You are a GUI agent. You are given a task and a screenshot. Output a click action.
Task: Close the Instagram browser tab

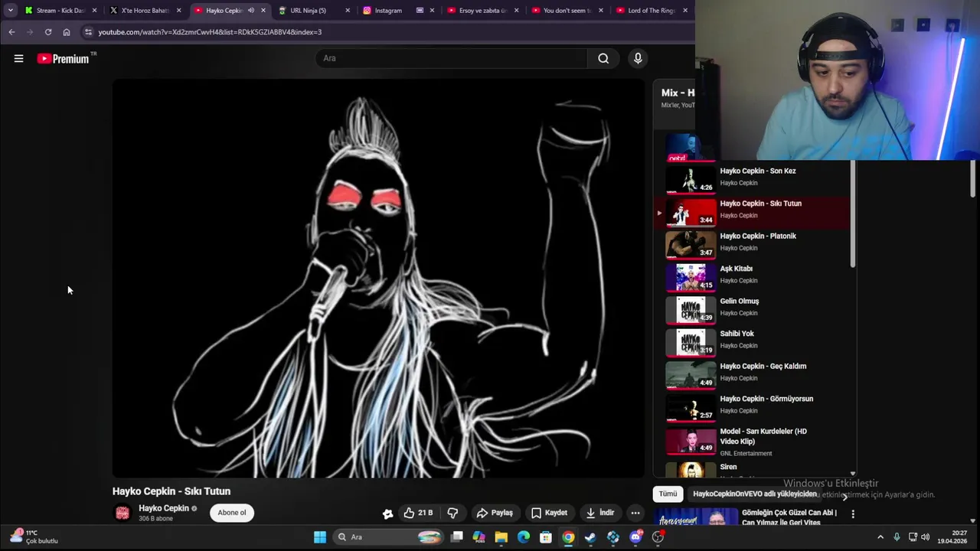433,11
